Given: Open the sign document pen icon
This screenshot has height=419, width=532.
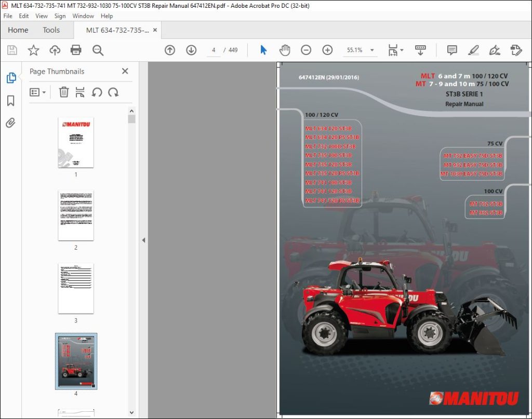Looking at the screenshot, I should (495, 50).
